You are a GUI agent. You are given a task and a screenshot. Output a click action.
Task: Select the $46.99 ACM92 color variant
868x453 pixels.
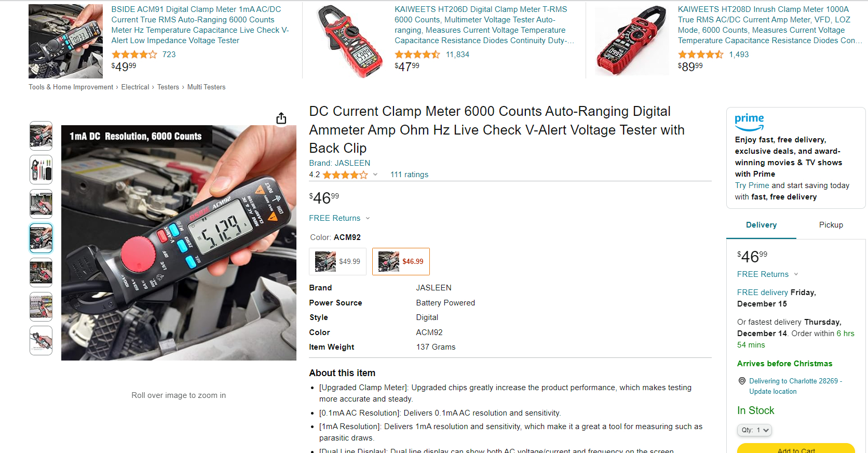[401, 261]
